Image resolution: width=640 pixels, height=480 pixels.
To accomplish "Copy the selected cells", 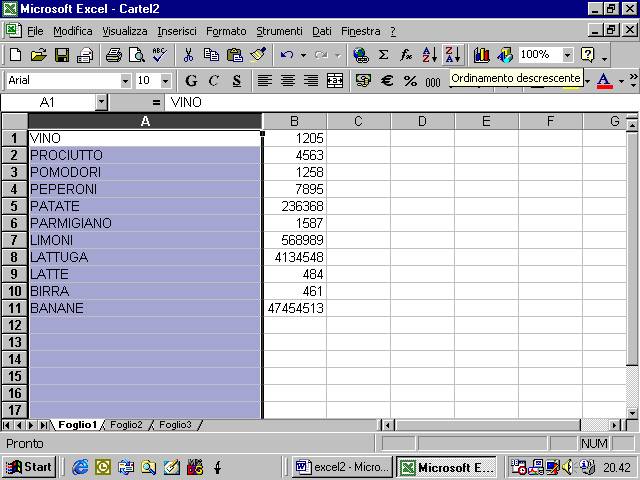I will coord(211,55).
